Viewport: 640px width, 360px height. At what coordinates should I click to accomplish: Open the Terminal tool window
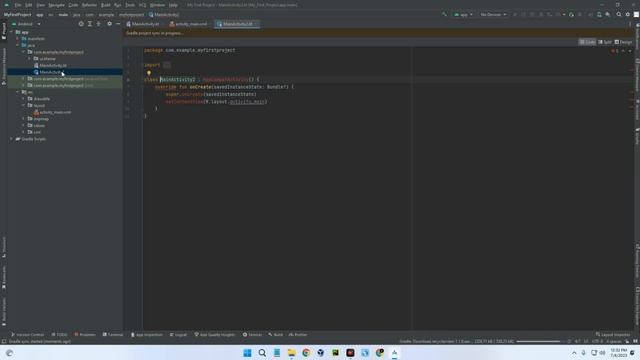[x=113, y=335]
